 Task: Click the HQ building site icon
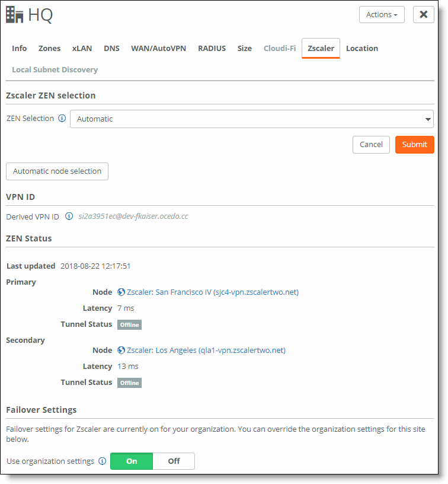(x=14, y=14)
